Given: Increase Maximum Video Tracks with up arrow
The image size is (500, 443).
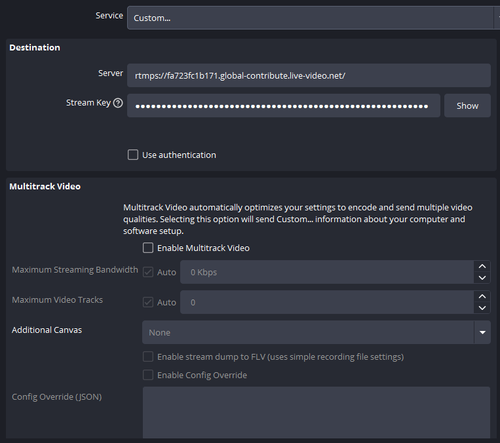Looking at the screenshot, I should pos(482,296).
